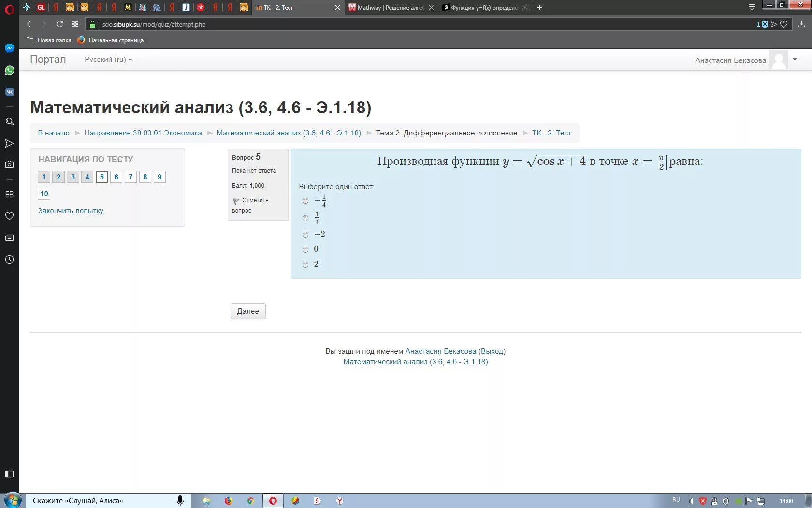
Task: Toggle the sidebar panel at bottom-left
Action: [x=9, y=474]
